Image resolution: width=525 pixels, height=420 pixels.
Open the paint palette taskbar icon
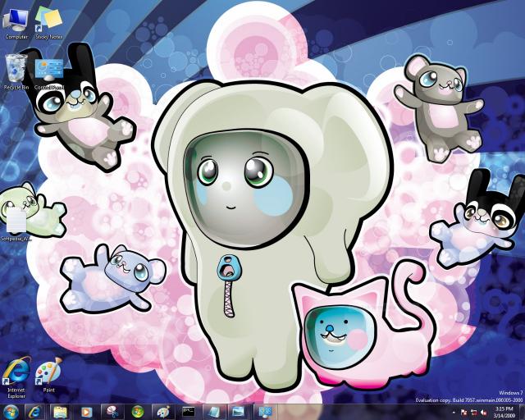click(162, 411)
